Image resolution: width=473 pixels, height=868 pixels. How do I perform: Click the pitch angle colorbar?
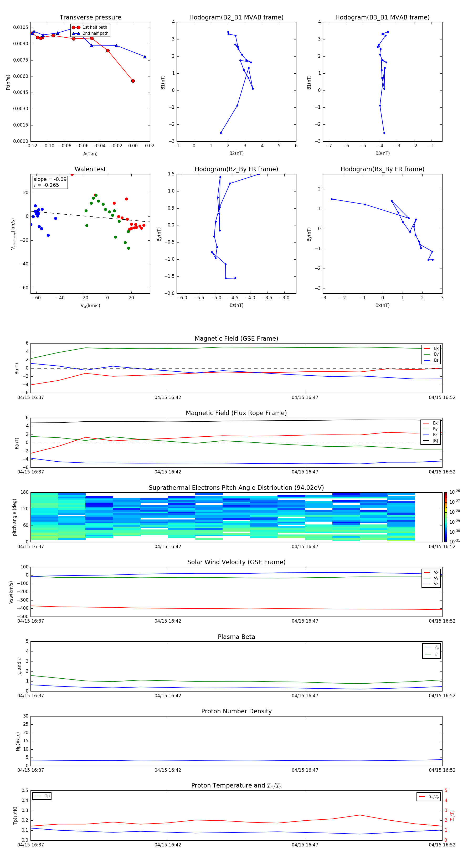pyautogui.click(x=446, y=517)
